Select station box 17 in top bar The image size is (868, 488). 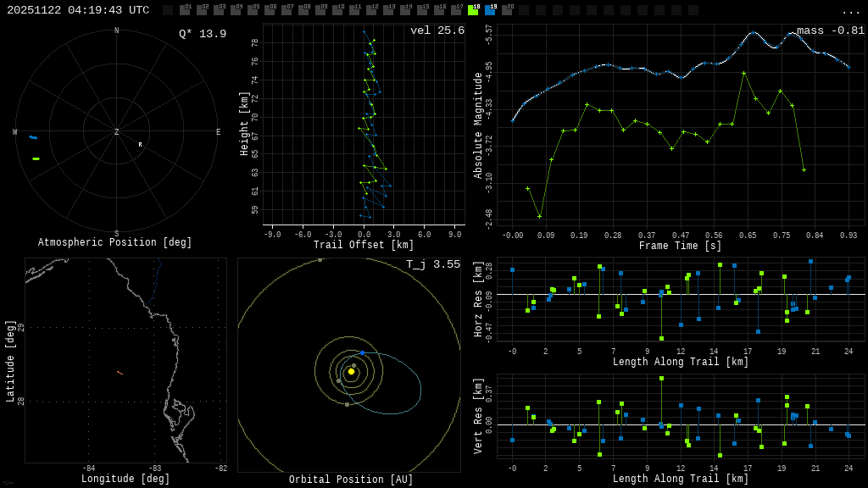(x=456, y=10)
